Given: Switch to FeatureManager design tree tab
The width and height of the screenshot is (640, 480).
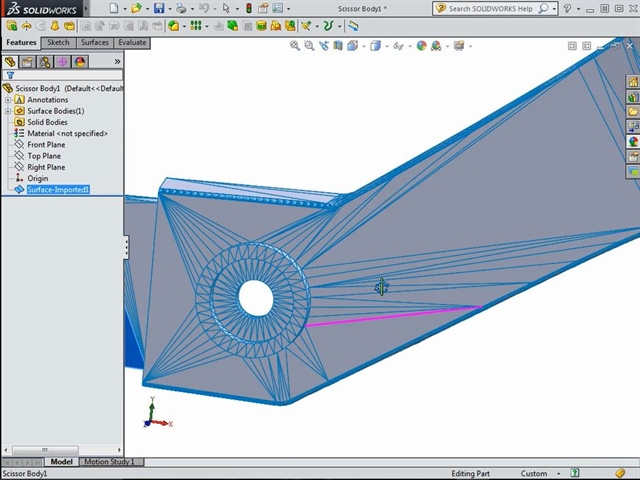Looking at the screenshot, I should (10, 62).
